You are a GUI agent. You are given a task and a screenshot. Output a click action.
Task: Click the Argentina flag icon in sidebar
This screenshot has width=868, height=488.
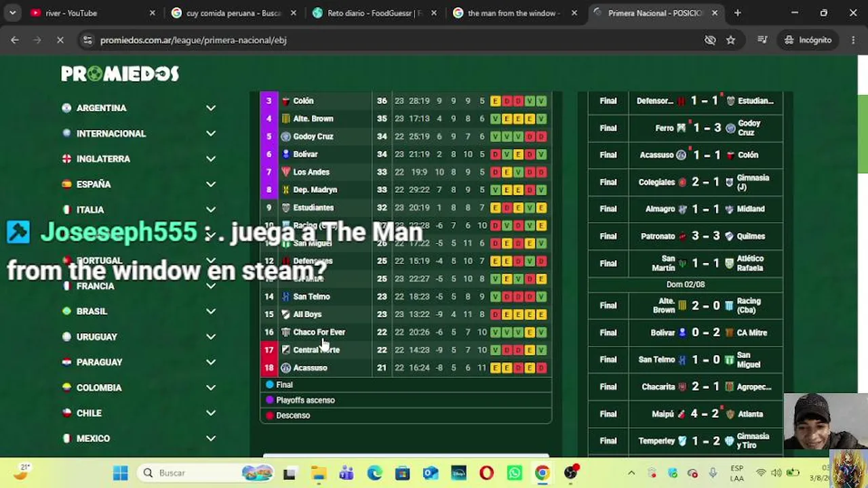(66, 108)
